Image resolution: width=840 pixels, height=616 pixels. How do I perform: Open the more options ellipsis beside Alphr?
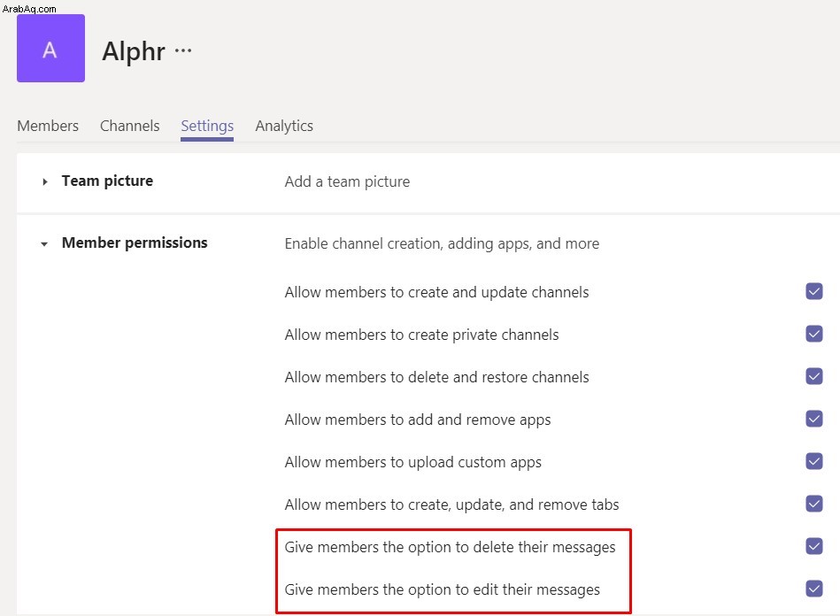183,50
